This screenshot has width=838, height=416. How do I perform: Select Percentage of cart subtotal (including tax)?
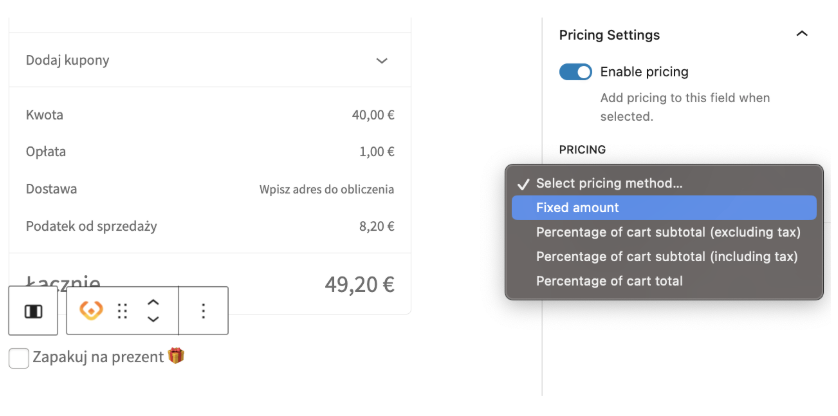pos(667,256)
